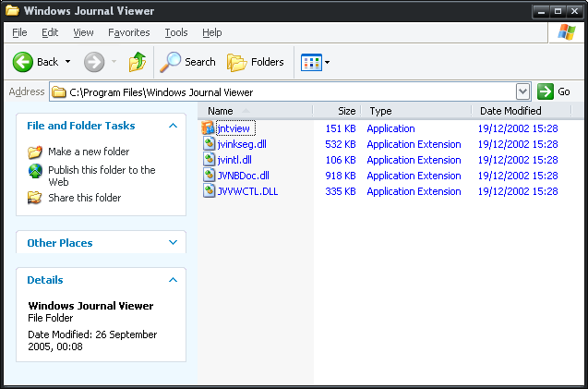
Task: Toggle the Folders pane button
Action: pyautogui.click(x=256, y=62)
